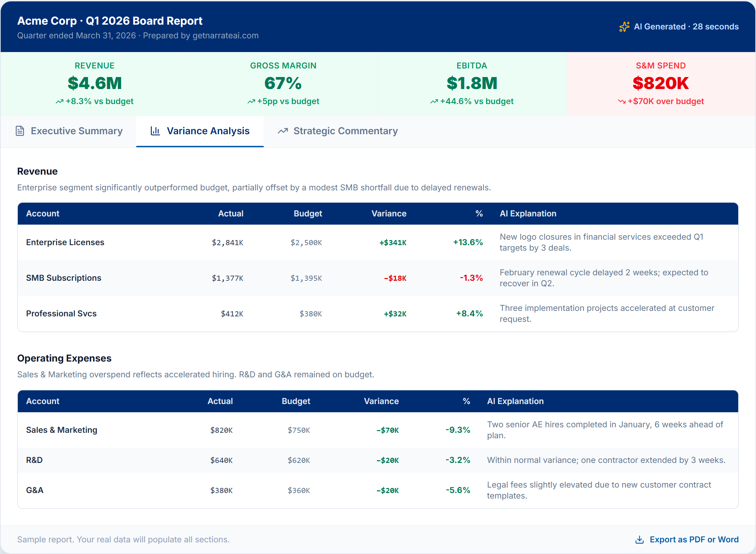
Task: Click the +8.4% percentage cell
Action: [469, 314]
